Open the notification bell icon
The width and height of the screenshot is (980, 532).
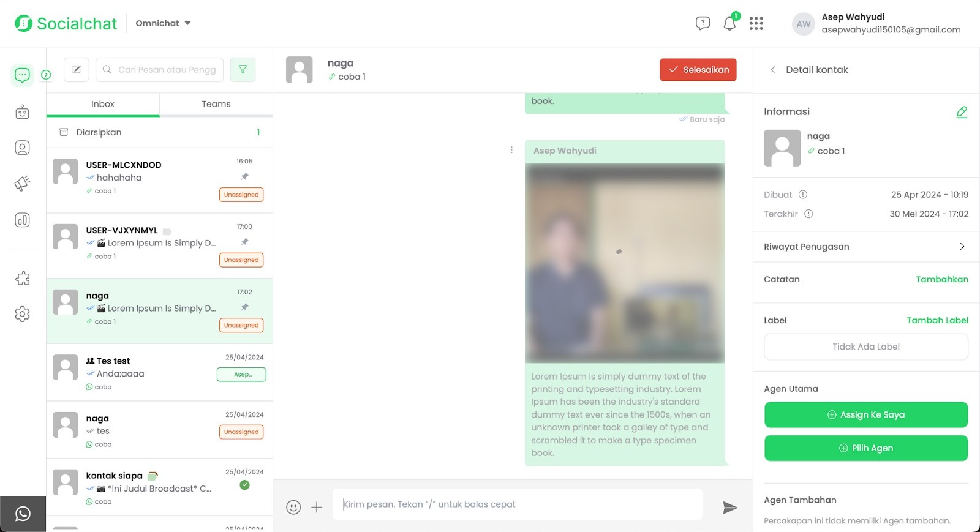(729, 24)
